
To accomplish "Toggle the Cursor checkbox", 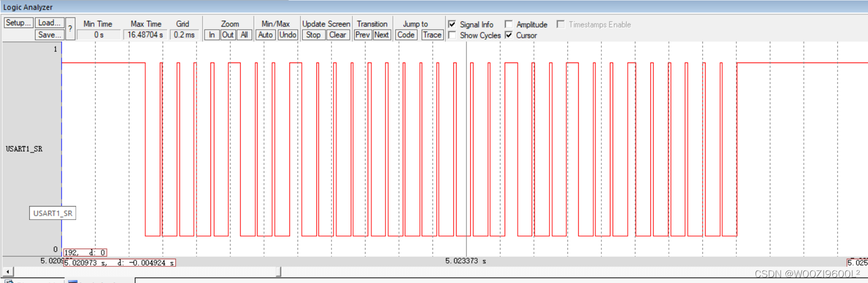I will pyautogui.click(x=508, y=35).
